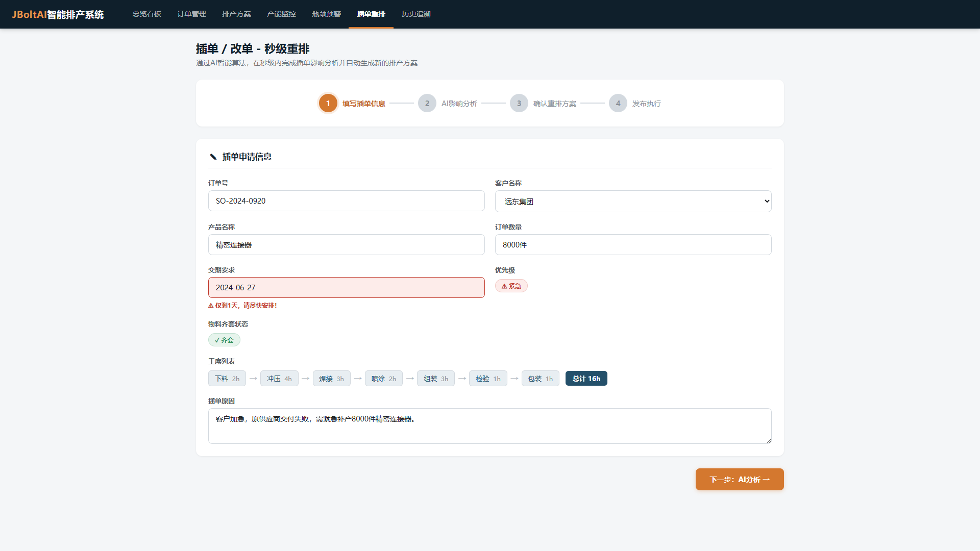Click the 下料 2h process chip
The height and width of the screenshot is (551, 980).
(x=227, y=379)
